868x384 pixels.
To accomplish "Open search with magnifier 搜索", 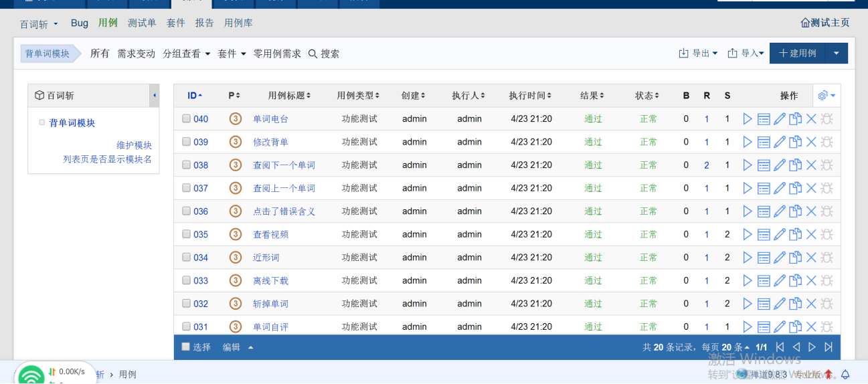I will click(x=324, y=54).
